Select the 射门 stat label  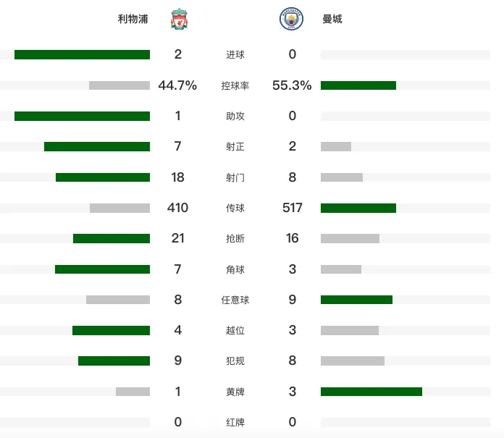pos(235,177)
